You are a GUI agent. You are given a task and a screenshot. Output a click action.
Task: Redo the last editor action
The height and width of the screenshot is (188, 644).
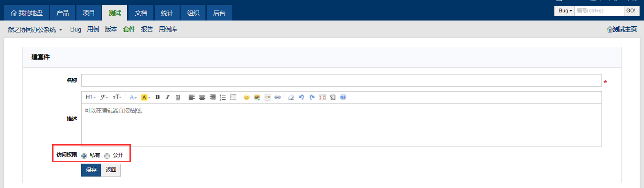(312, 97)
